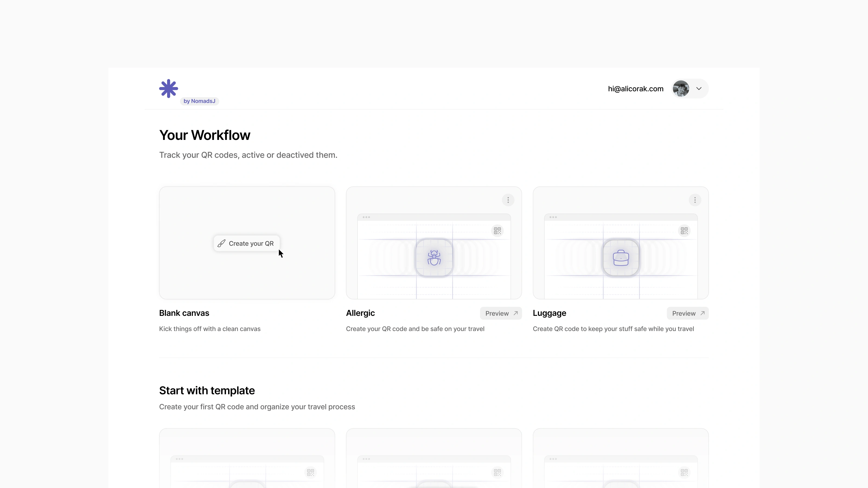Click QR icon on first template card
Screen dimensions: 868x488
[x=310, y=473]
